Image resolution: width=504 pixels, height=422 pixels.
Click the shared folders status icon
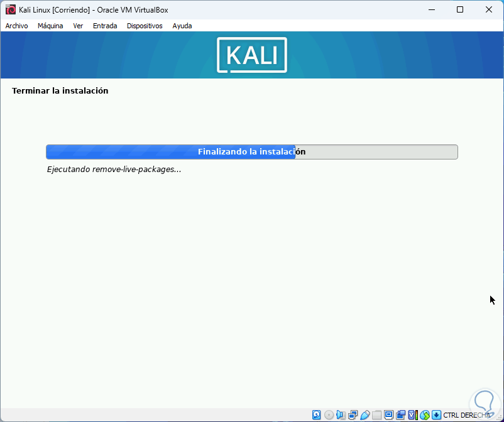[x=376, y=414]
